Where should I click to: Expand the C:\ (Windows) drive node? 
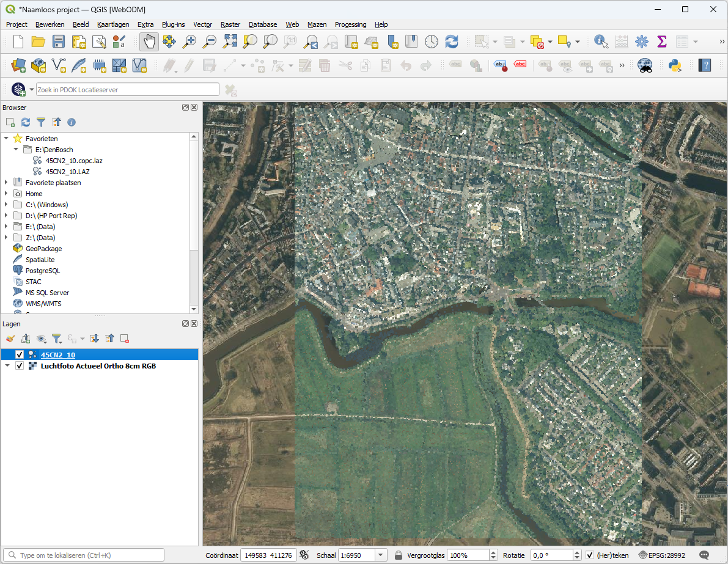(x=6, y=205)
